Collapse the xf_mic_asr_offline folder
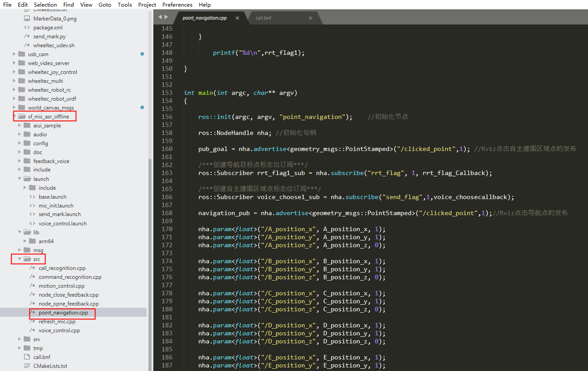This screenshot has height=371, width=588. [15, 117]
